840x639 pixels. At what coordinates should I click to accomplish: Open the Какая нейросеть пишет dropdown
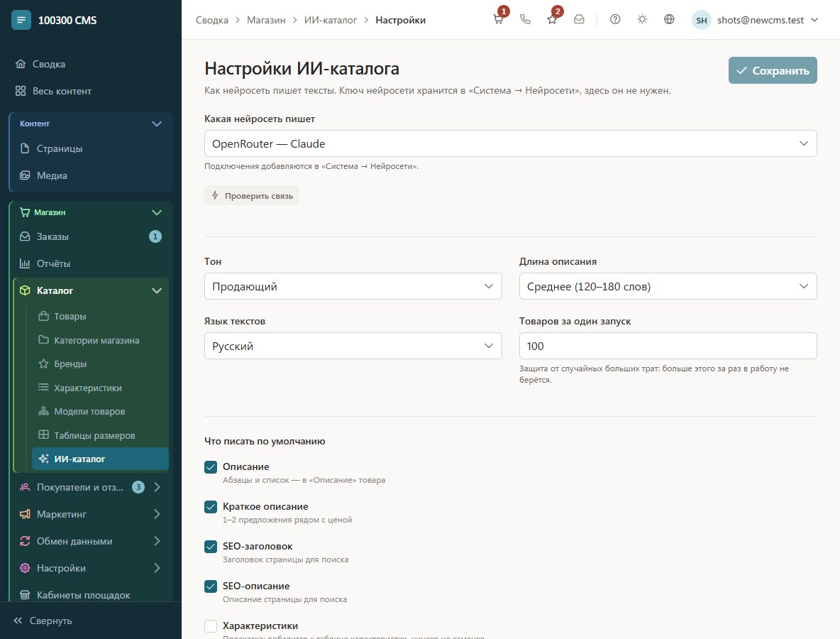coord(510,143)
